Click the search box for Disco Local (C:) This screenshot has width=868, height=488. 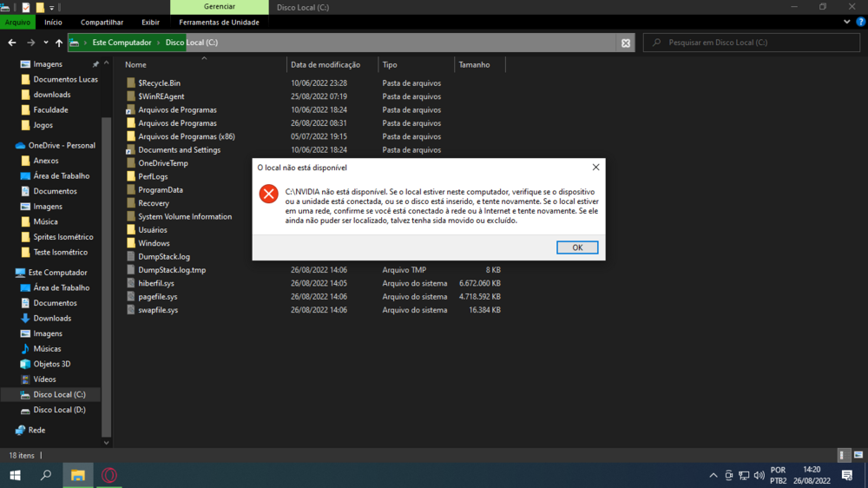[x=755, y=43]
